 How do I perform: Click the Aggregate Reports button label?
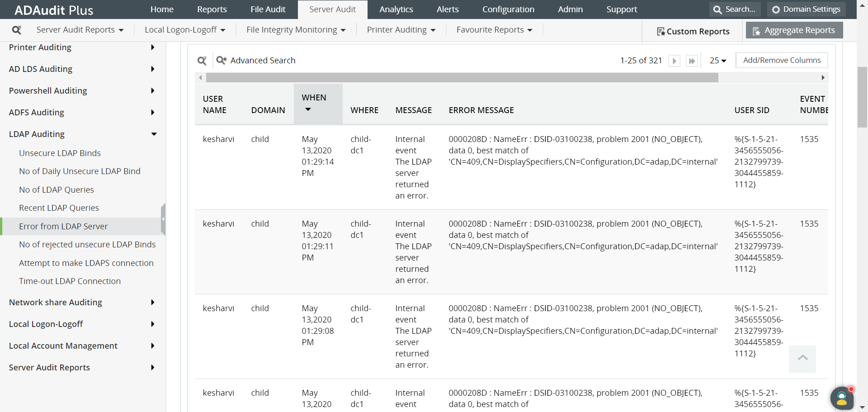pyautogui.click(x=800, y=30)
